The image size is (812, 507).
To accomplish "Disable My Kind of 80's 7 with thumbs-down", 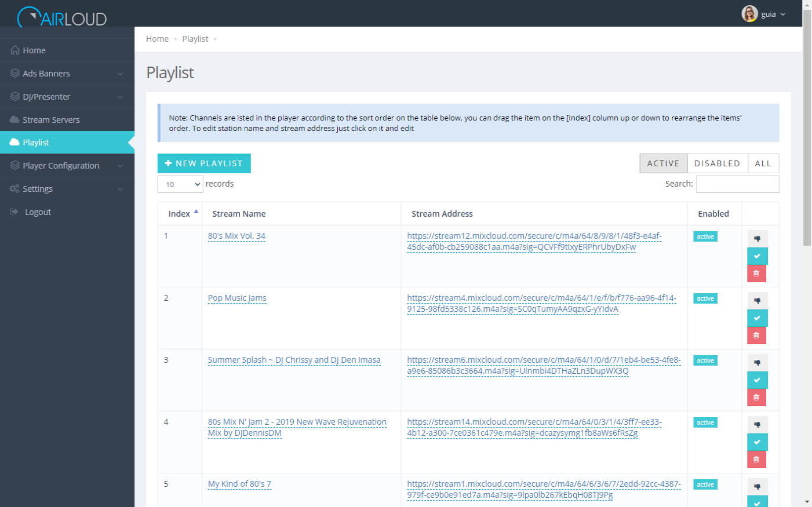I will click(x=757, y=487).
